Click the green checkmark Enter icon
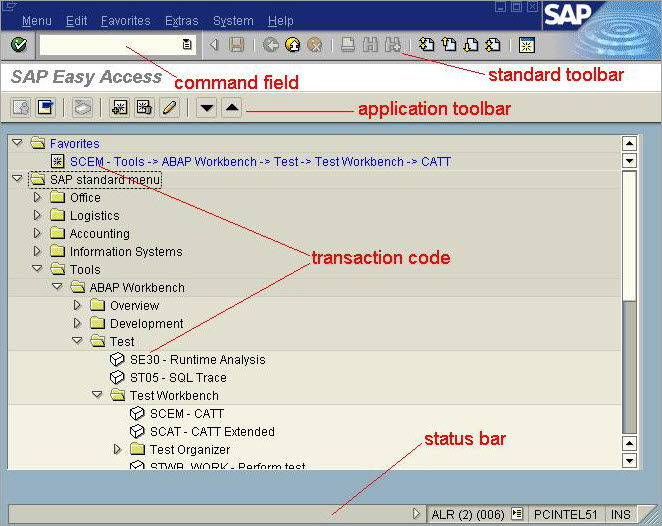Viewport: 662px width, 526px height. 19,44
